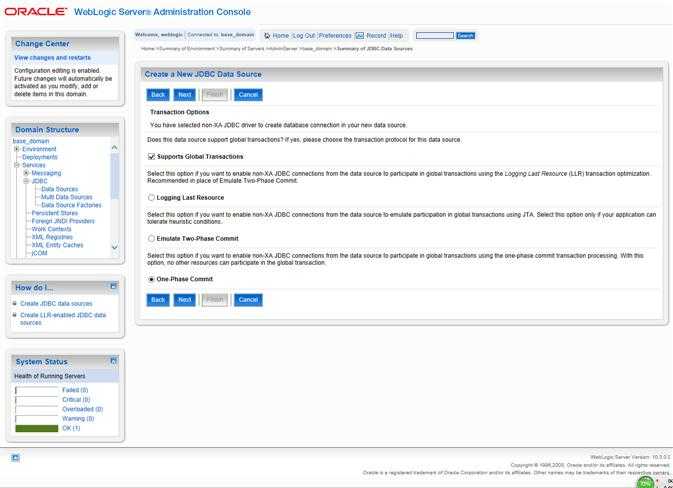Collapse the JDBC tree node
Viewport: 673px width, 488px height.
click(x=26, y=181)
